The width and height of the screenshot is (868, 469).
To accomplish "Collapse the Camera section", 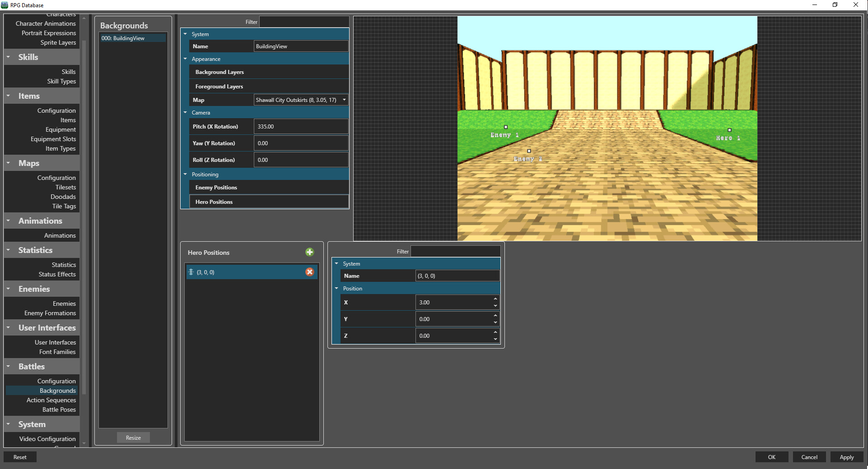I will 185,113.
